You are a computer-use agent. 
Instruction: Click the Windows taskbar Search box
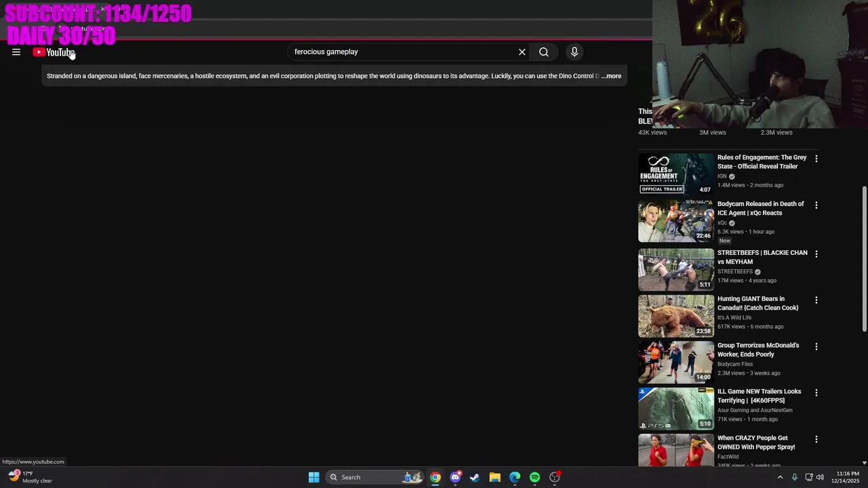pos(375,477)
